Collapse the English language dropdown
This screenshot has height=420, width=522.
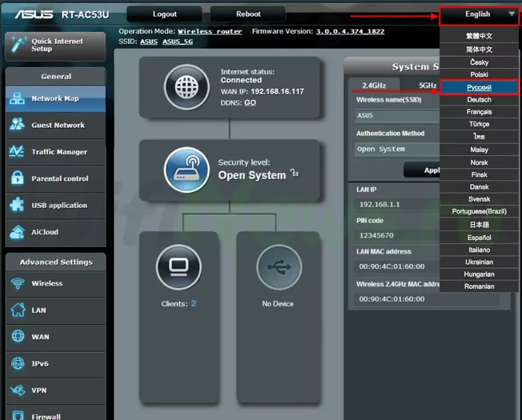479,14
